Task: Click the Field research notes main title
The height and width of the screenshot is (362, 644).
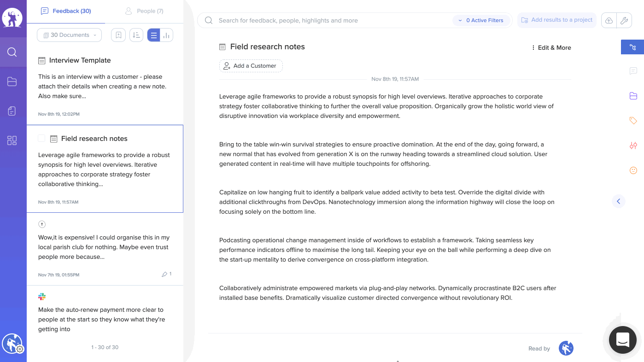Action: 268,47
